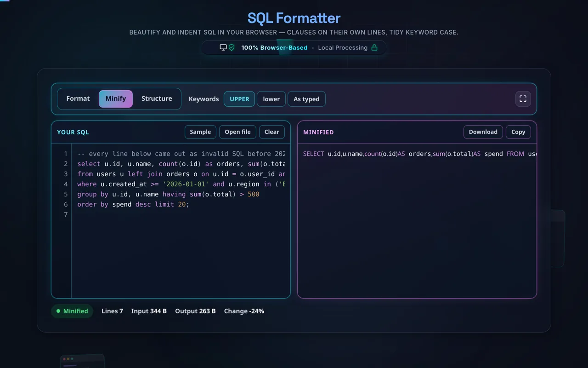Load the Sample SQL
The height and width of the screenshot is (368, 588).
(x=200, y=132)
